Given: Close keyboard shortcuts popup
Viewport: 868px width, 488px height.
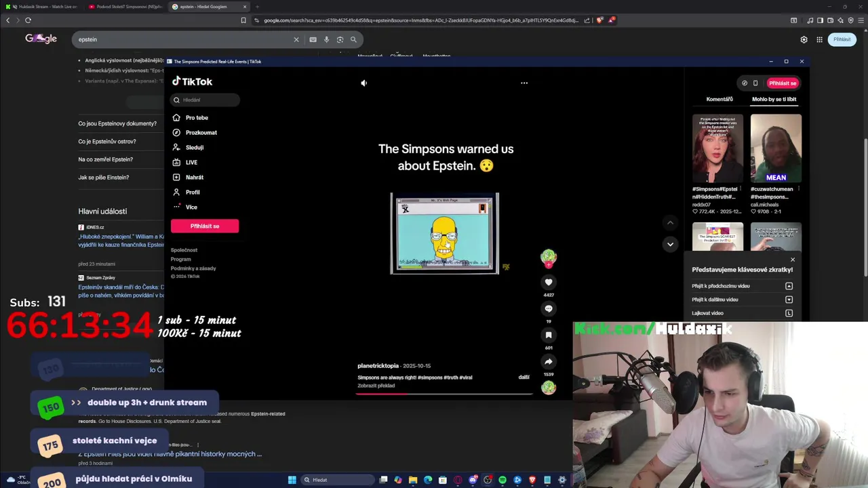Looking at the screenshot, I should click(x=793, y=260).
